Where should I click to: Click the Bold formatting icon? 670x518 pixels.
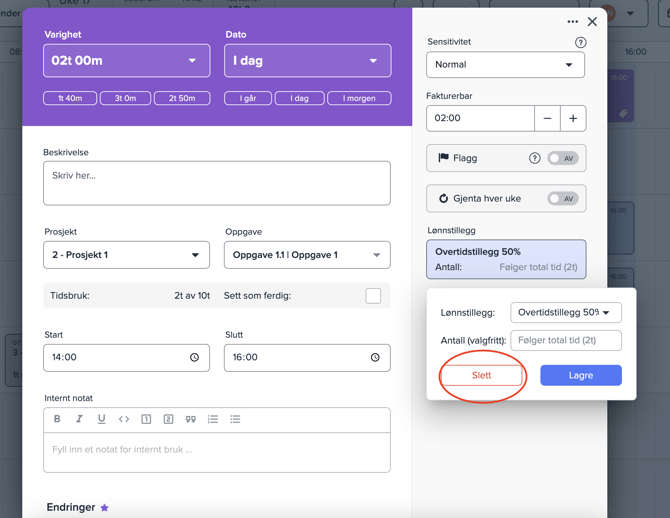(x=57, y=419)
